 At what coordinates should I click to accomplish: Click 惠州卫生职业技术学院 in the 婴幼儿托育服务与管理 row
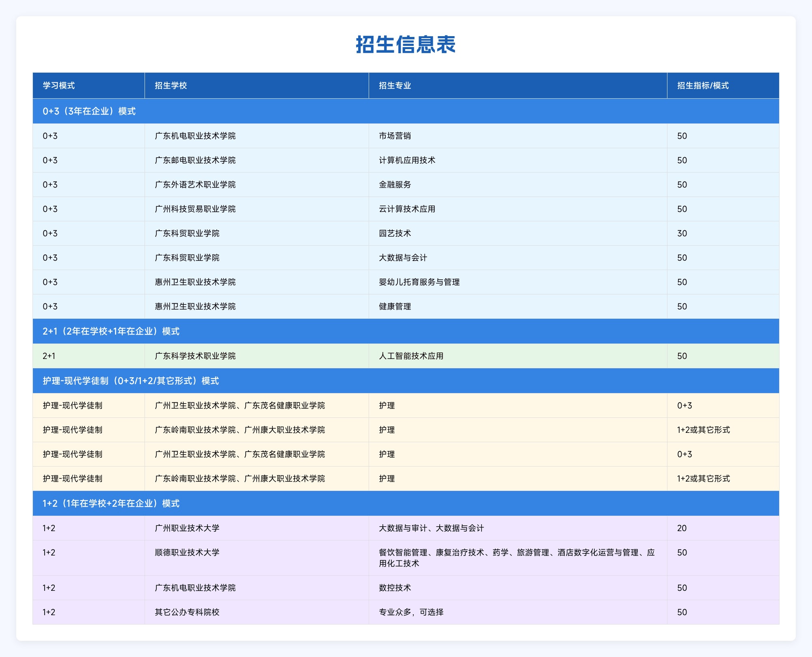(257, 282)
